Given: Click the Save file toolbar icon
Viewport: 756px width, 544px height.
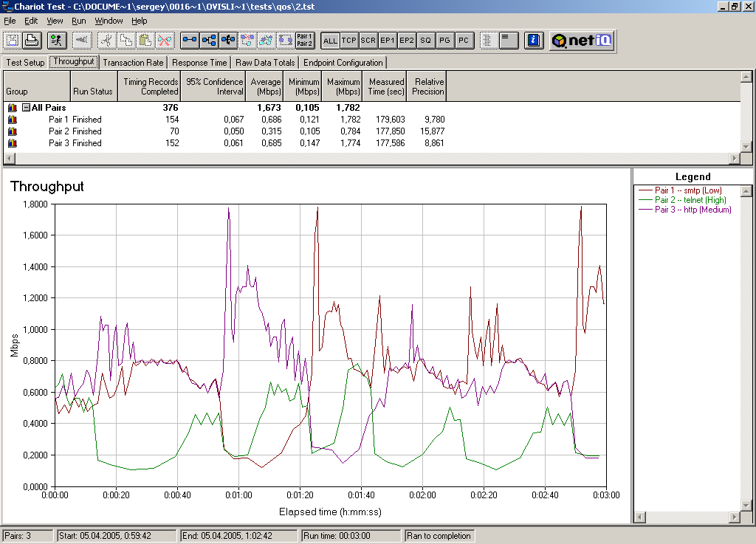Looking at the screenshot, I should point(13,41).
